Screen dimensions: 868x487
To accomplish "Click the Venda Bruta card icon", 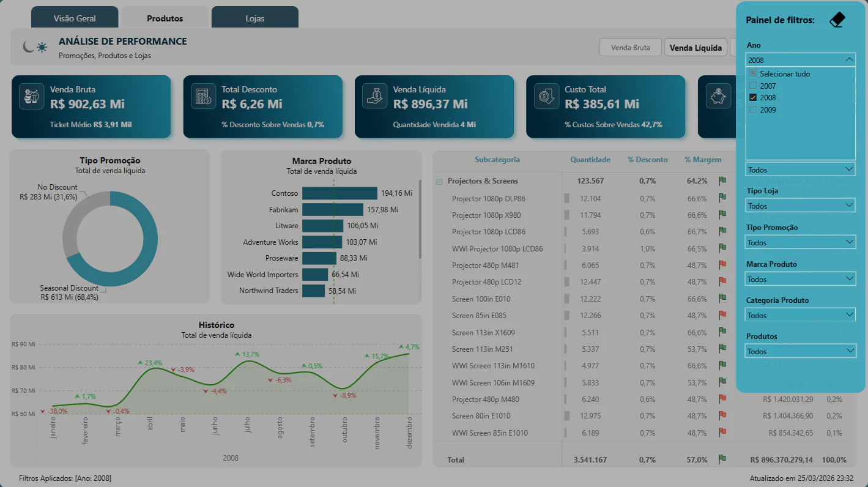I will pos(31,97).
